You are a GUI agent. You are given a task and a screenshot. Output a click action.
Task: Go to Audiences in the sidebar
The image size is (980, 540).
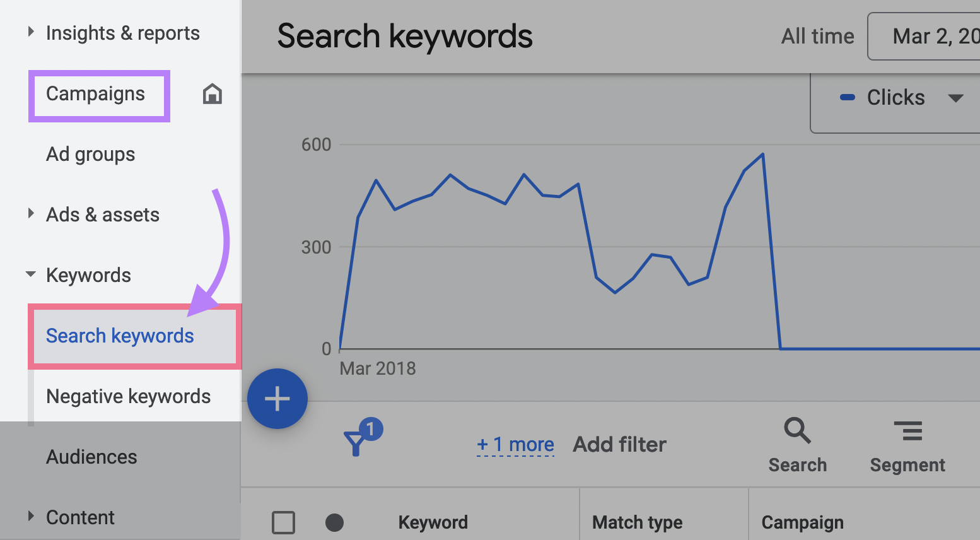tap(91, 457)
